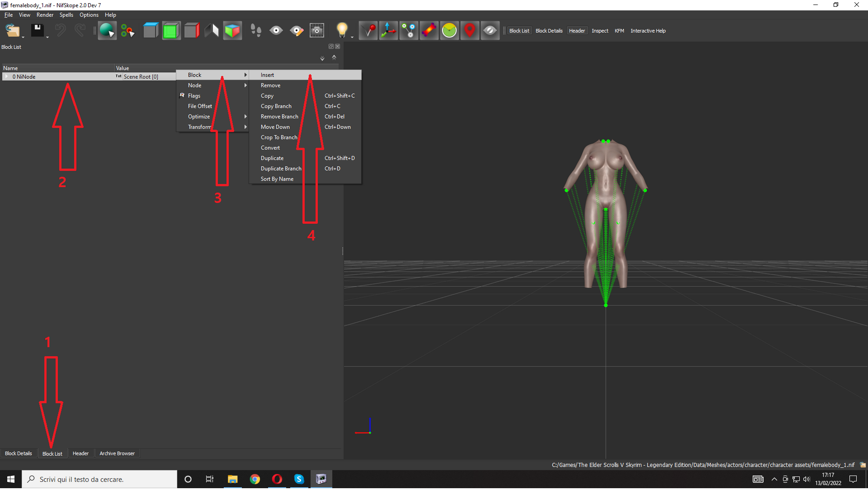Toggle the draw axes icon
This screenshot has height=490, width=868.
(388, 30)
